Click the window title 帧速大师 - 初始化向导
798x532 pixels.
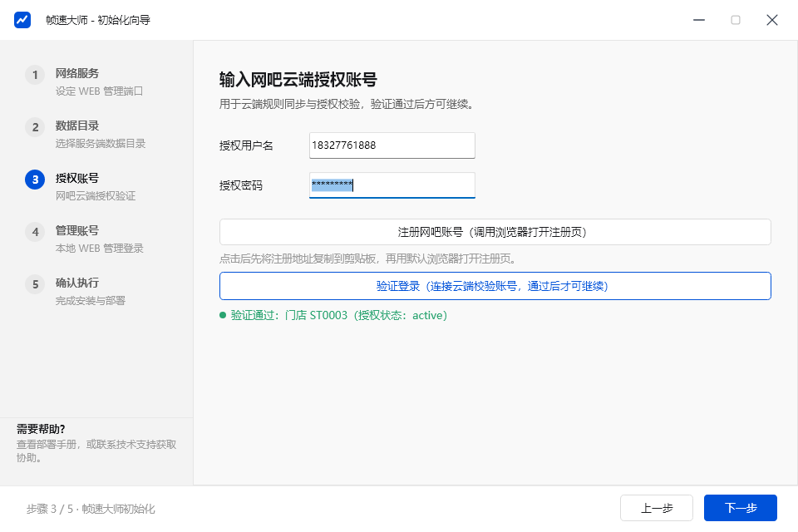[98, 20]
